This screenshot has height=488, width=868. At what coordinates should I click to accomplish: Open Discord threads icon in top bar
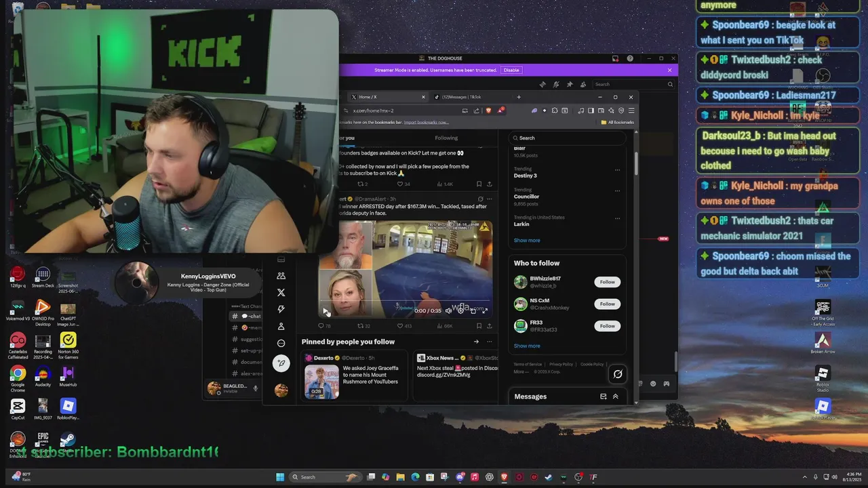tap(542, 85)
